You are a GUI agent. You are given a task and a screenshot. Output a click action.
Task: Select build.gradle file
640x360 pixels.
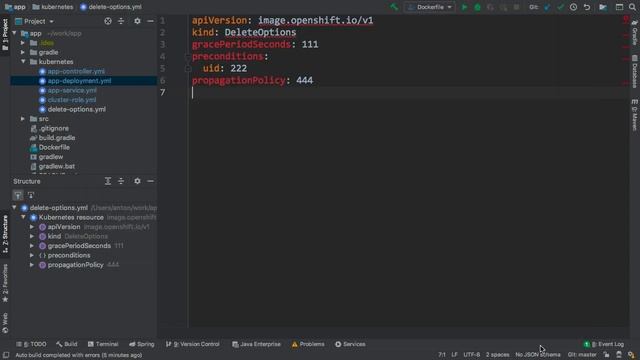coord(56,138)
